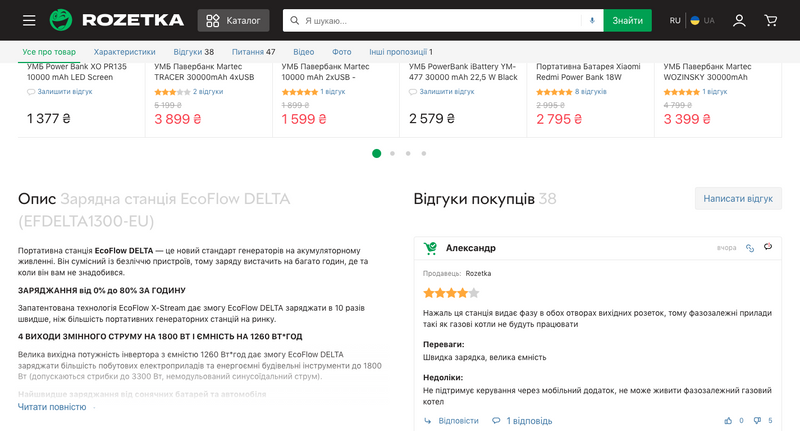Open the user account profile icon

[739, 20]
